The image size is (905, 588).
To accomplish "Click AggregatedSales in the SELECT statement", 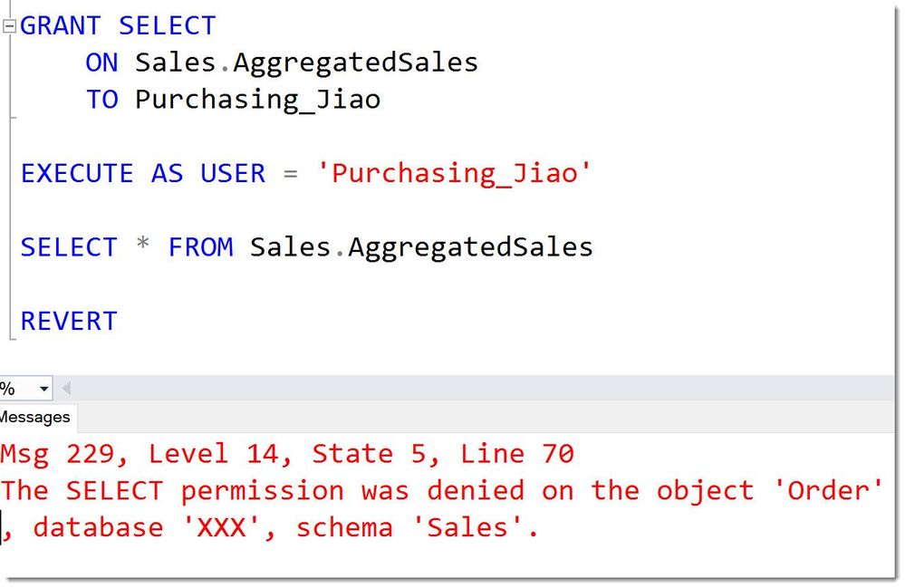I will point(470,247).
